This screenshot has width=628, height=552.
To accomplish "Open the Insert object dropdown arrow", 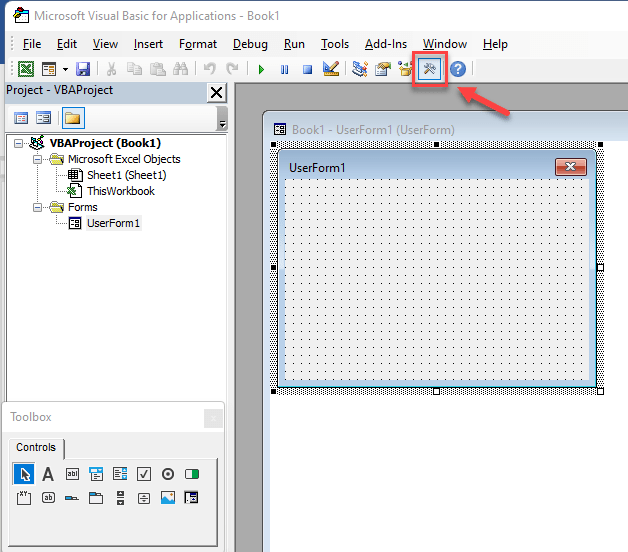I will tap(65, 69).
